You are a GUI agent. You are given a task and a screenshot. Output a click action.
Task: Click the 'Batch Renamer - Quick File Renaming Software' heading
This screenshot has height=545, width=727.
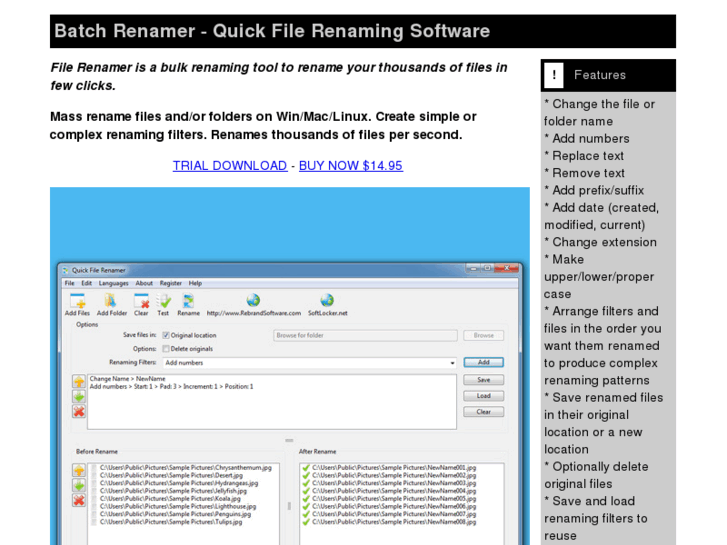coord(272,31)
